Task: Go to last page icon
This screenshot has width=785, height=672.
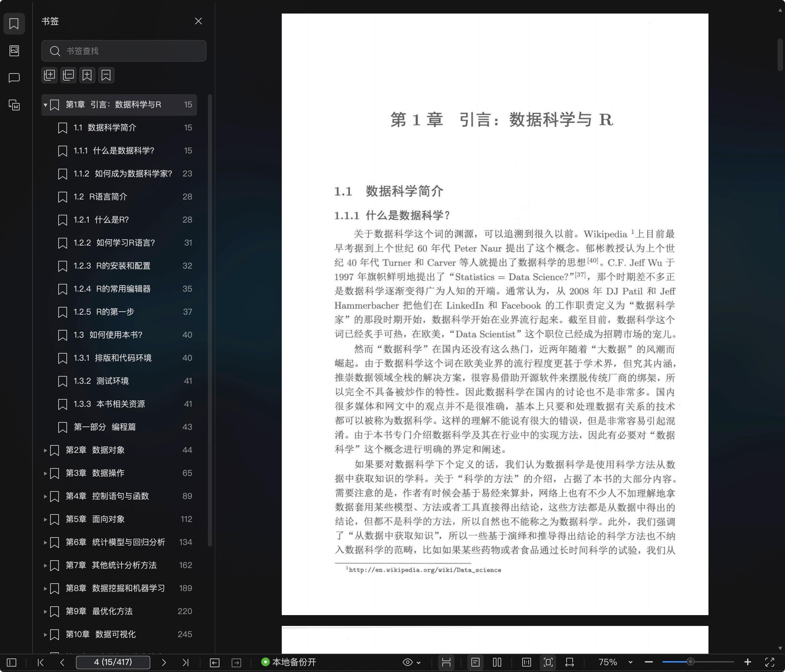Action: [185, 662]
